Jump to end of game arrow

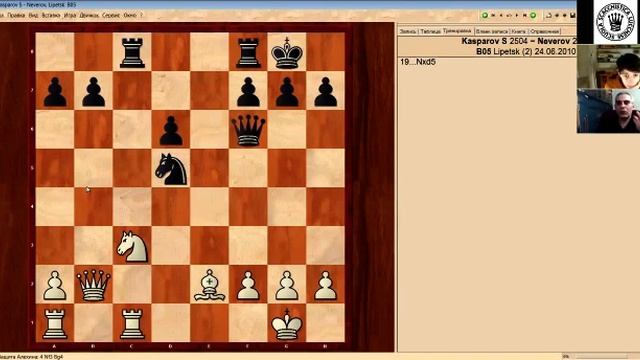525,16
